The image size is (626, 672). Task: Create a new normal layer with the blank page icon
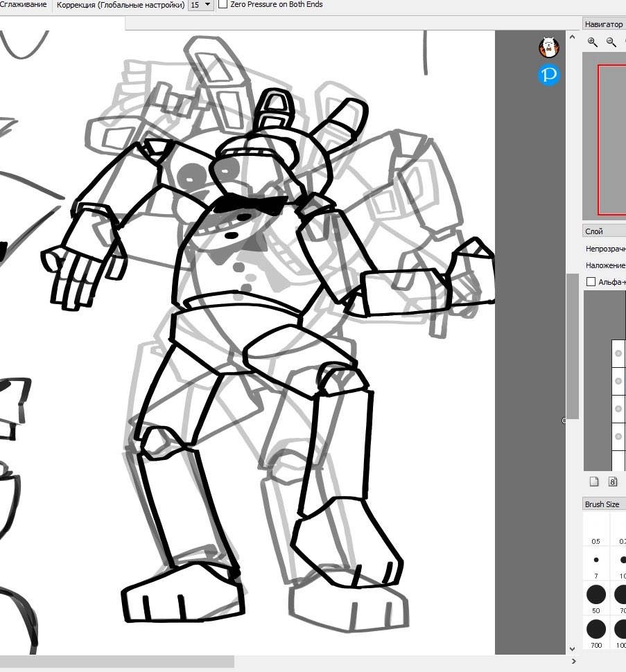point(594,481)
